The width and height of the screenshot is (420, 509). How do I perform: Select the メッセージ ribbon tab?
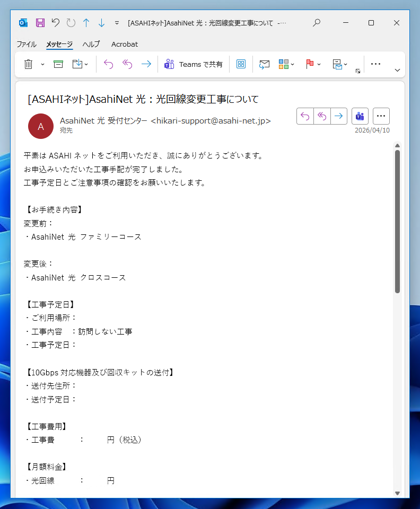click(59, 44)
